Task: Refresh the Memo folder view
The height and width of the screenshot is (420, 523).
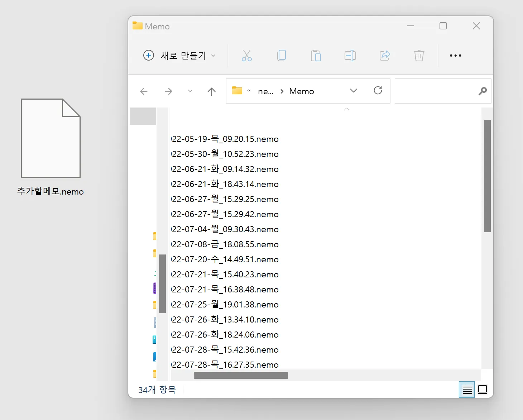Action: click(x=378, y=91)
